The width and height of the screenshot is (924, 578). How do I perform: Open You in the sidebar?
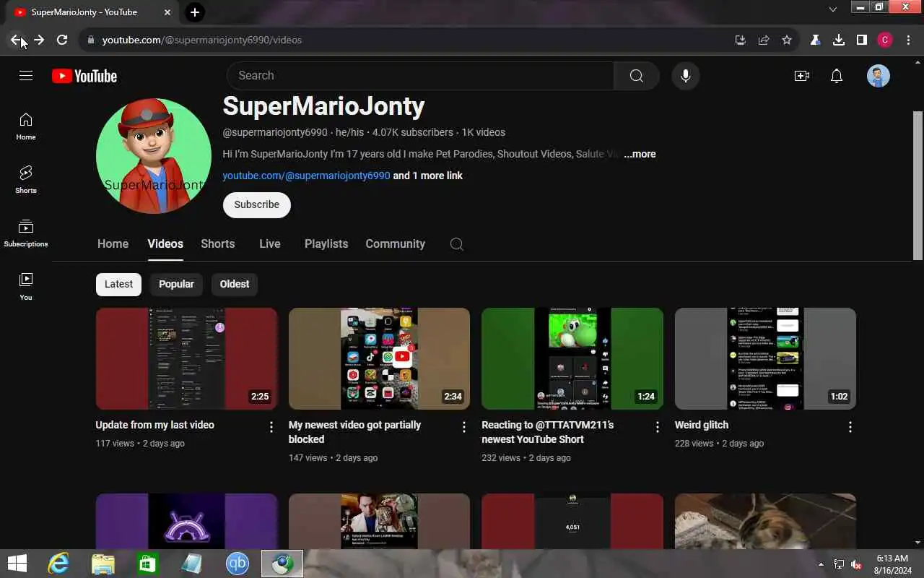click(26, 286)
